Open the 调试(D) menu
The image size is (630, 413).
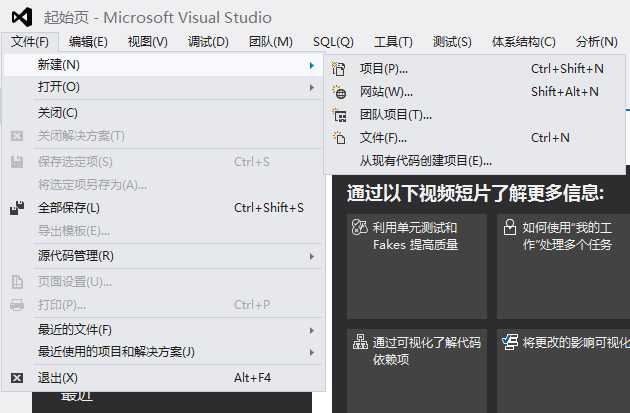pos(208,41)
